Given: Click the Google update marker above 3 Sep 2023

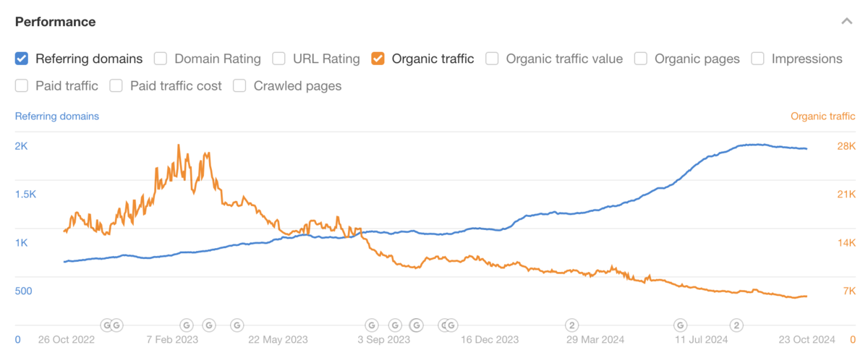Looking at the screenshot, I should pos(372,325).
